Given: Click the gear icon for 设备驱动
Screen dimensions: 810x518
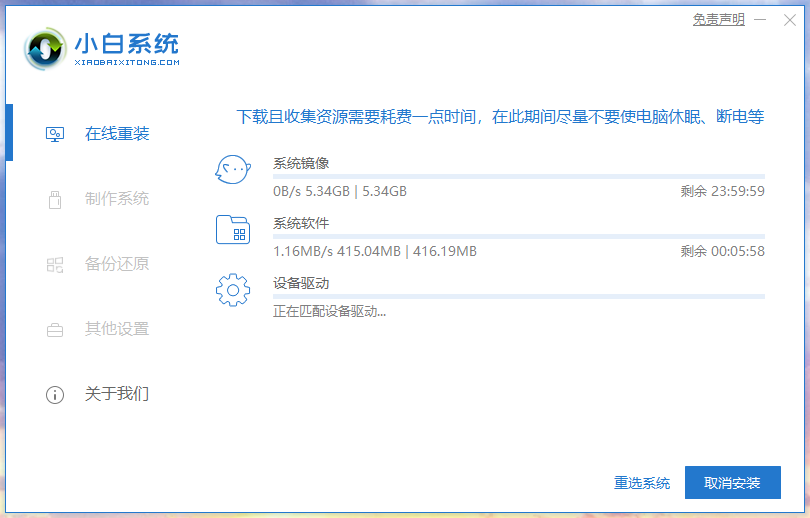Looking at the screenshot, I should 233,290.
